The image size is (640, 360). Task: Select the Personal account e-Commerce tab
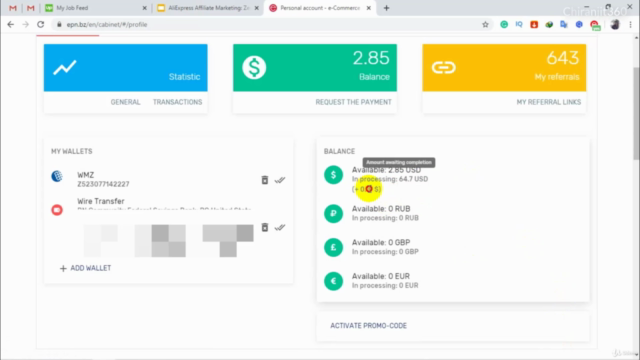[320, 8]
